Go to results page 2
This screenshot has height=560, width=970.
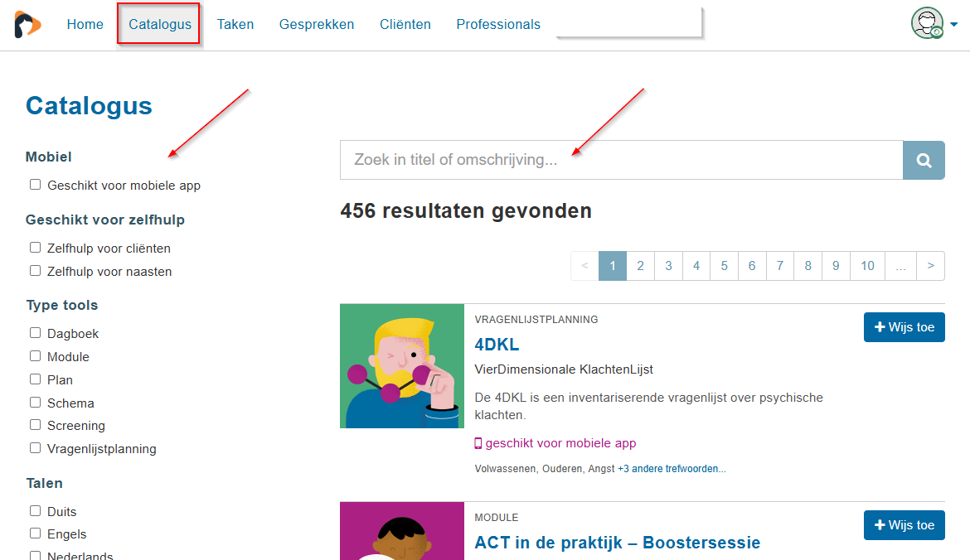(x=640, y=266)
